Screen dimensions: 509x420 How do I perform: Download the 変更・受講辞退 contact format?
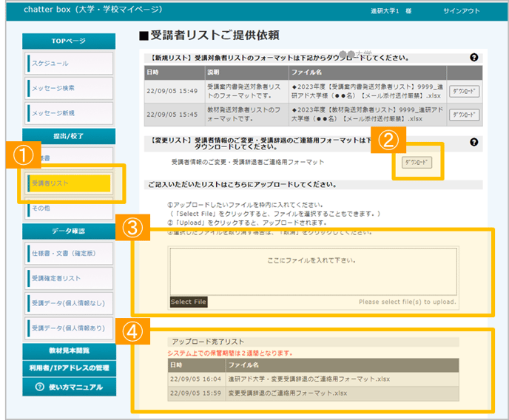point(417,162)
